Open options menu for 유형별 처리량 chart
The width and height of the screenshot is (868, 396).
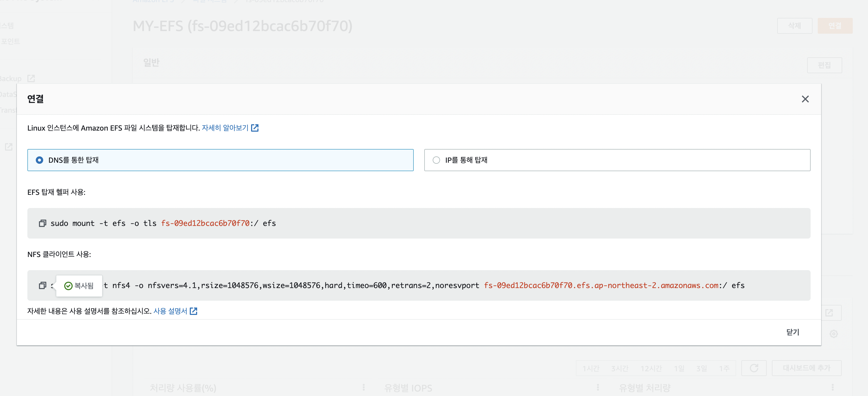pos(832,387)
